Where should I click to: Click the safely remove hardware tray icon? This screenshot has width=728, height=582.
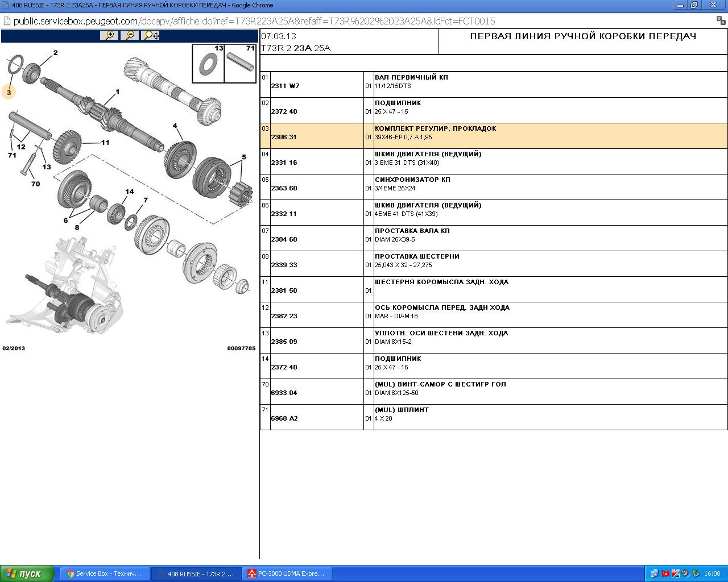[x=696, y=573]
